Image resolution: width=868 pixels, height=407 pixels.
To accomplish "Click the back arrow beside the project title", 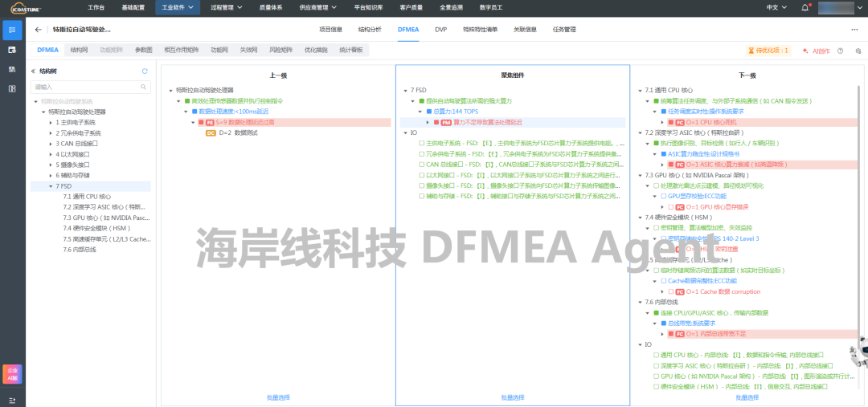I will coord(39,30).
